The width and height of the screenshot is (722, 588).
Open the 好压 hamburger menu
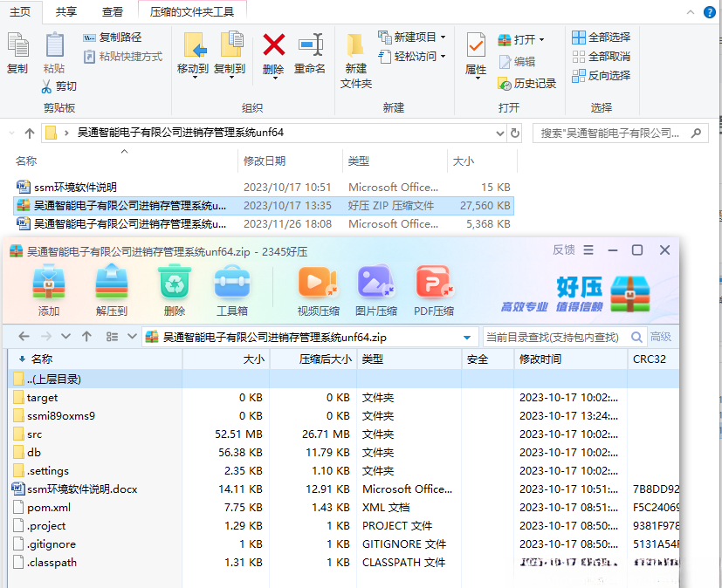588,250
